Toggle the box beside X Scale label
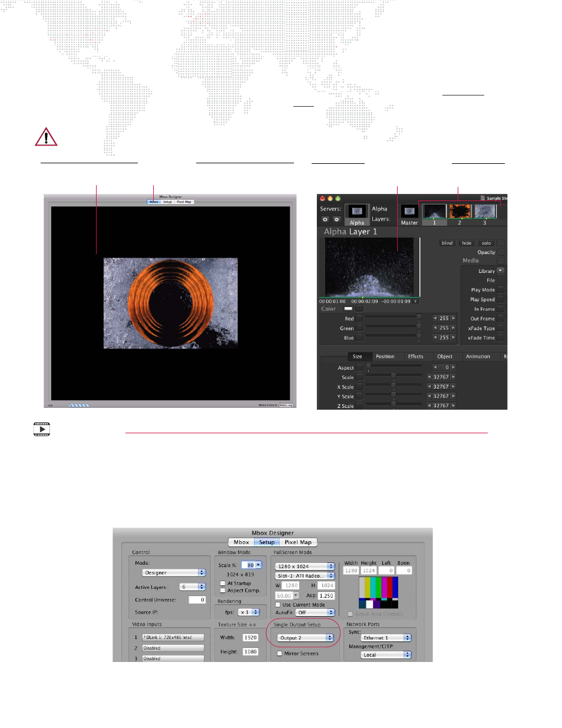This screenshot has height=728, width=562. click(x=360, y=387)
